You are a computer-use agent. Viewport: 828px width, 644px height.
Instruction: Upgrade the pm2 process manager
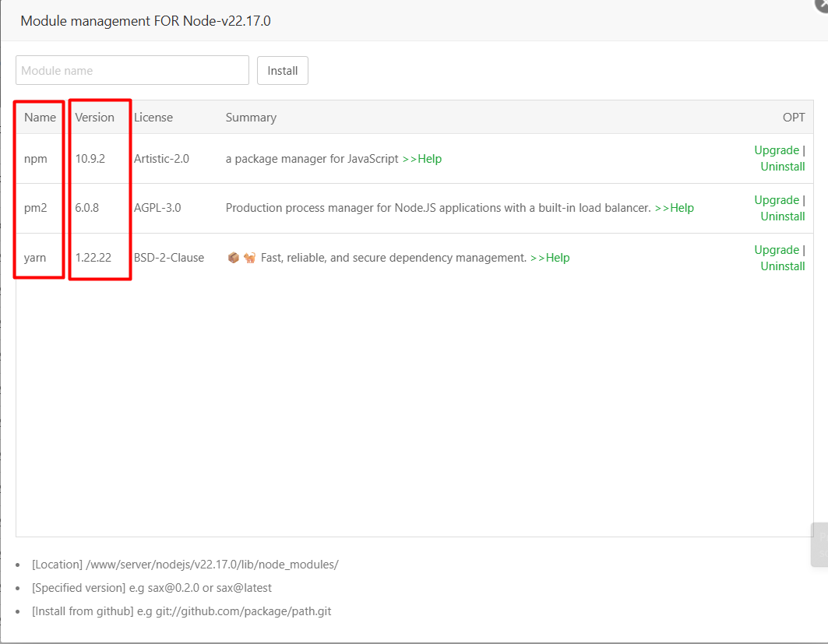click(x=776, y=199)
